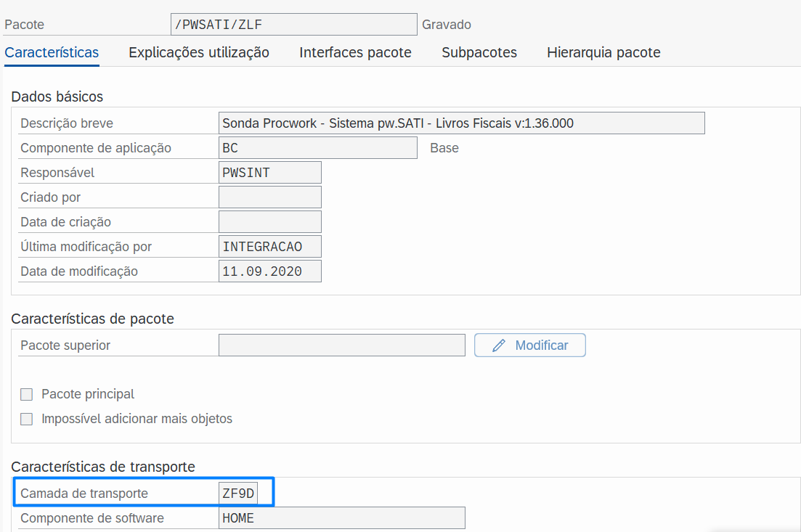Enable Impossível adicionar mais objetos checkbox

click(x=27, y=419)
